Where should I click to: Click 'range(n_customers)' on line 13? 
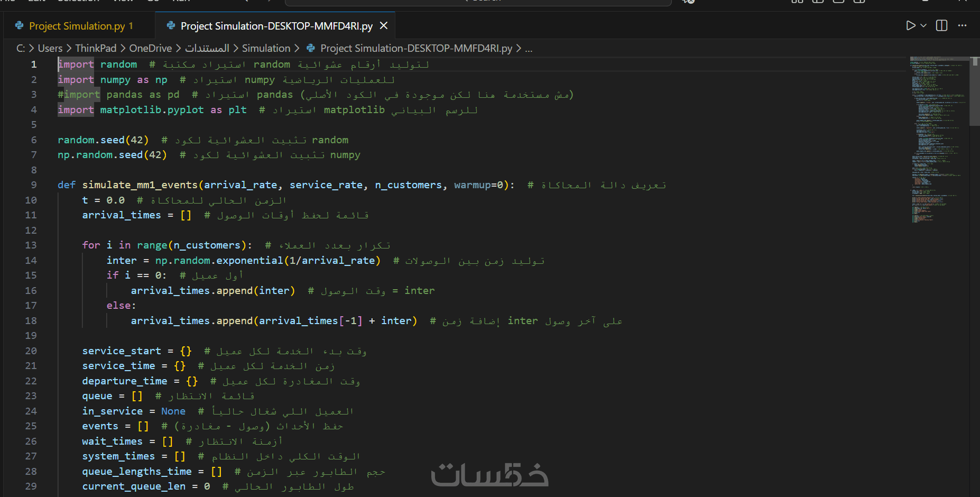191,245
